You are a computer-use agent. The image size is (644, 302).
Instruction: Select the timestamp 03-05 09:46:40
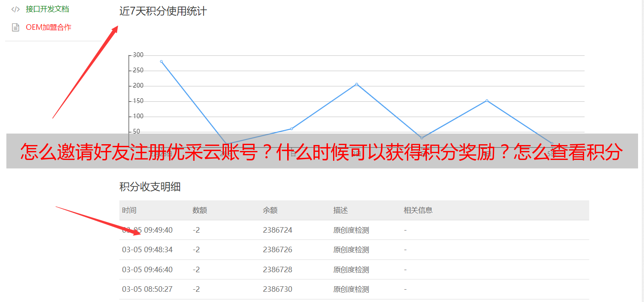point(147,270)
